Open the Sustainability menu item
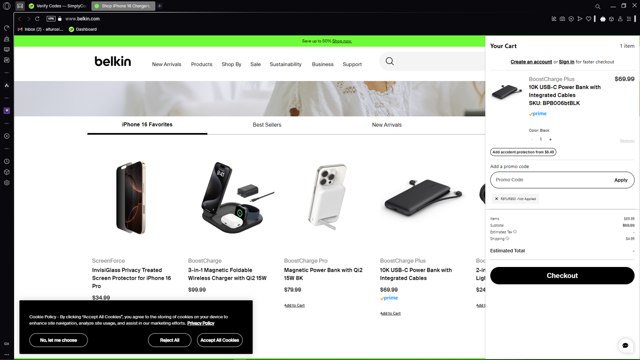Image resolution: width=640 pixels, height=360 pixels. 286,64
